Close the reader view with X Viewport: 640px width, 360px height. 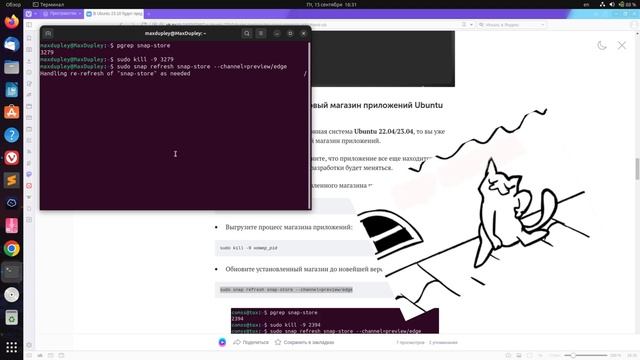(x=622, y=45)
